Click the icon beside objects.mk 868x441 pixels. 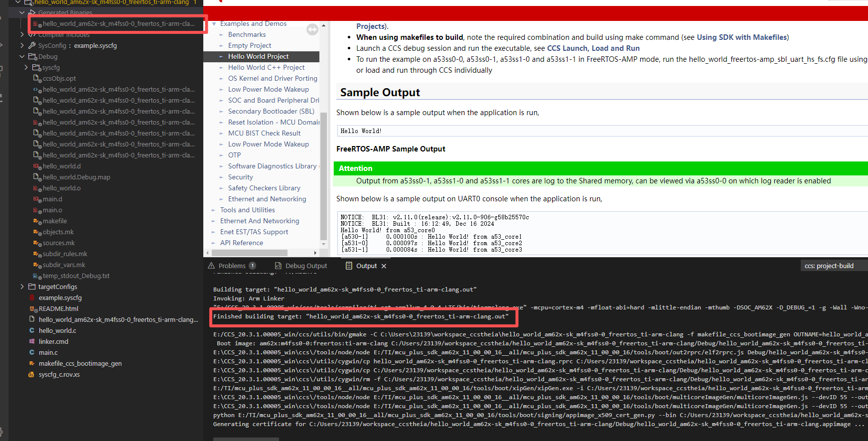coord(37,232)
